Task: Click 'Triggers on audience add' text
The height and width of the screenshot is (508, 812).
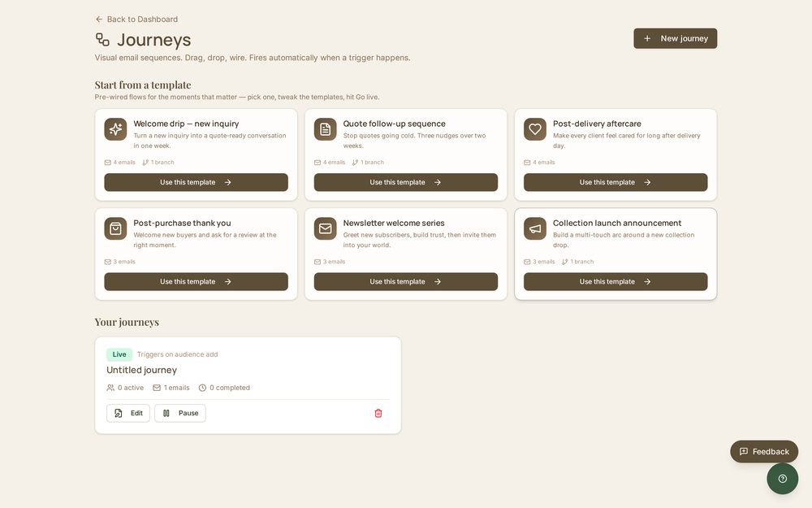Action: (177, 354)
